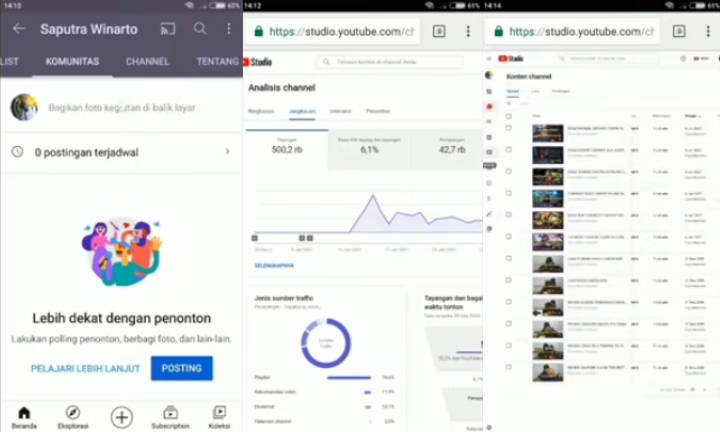This screenshot has height=432, width=720.
Task: Switch to the CHANNEL tab
Action: coord(147,62)
